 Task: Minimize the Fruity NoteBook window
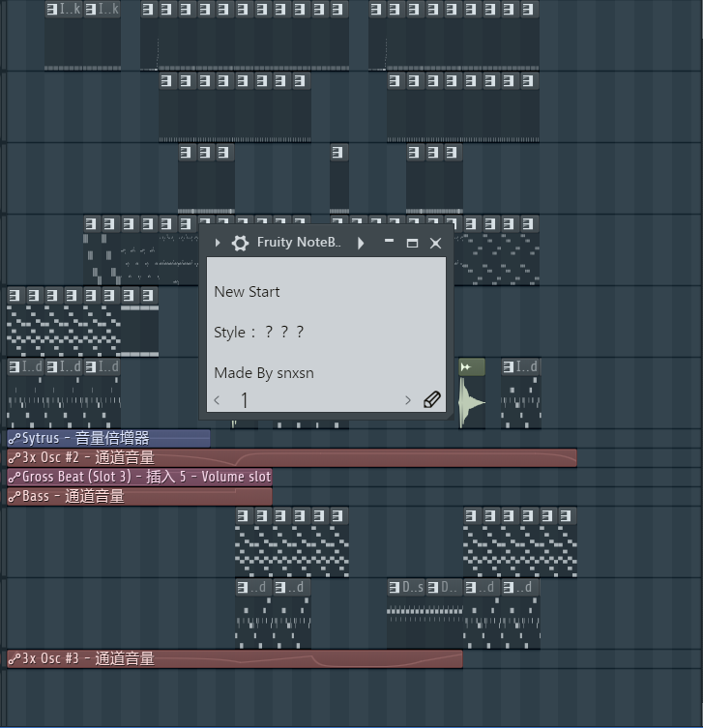[389, 243]
